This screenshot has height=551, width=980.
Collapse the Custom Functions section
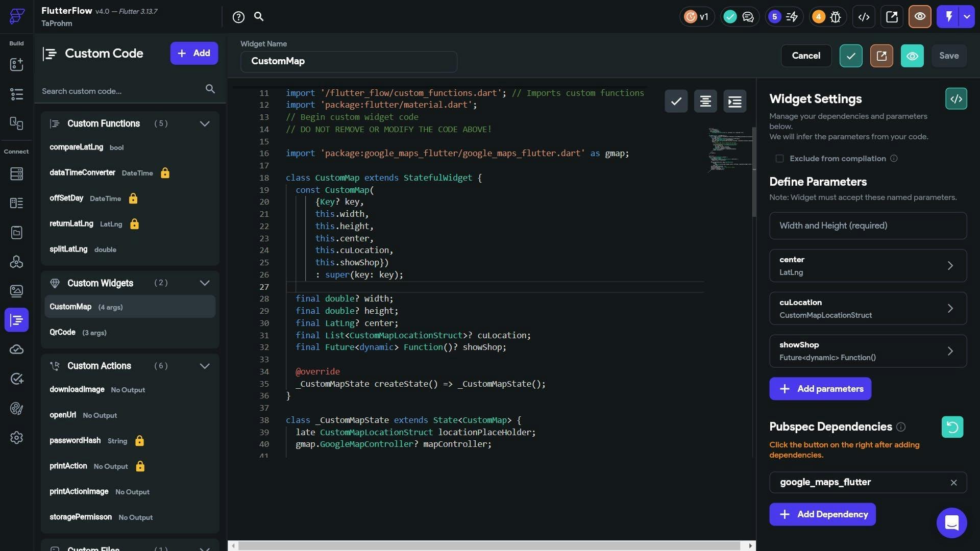205,124
